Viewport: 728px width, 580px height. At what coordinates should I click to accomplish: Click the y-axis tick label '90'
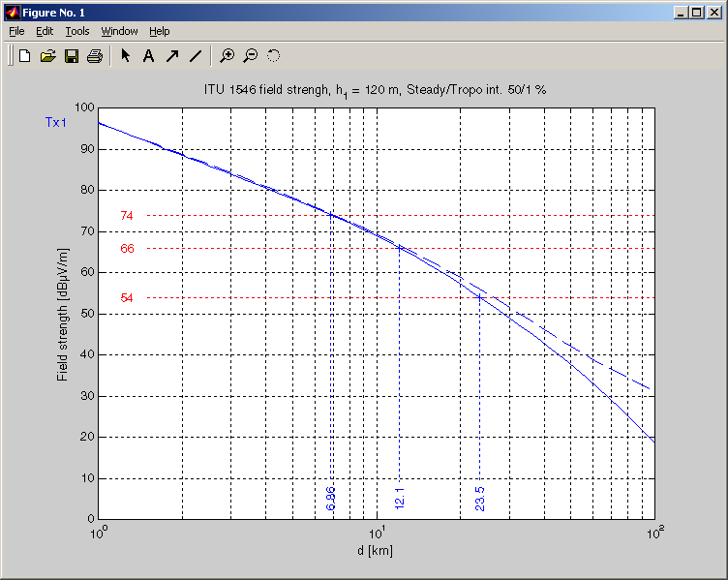click(x=88, y=148)
